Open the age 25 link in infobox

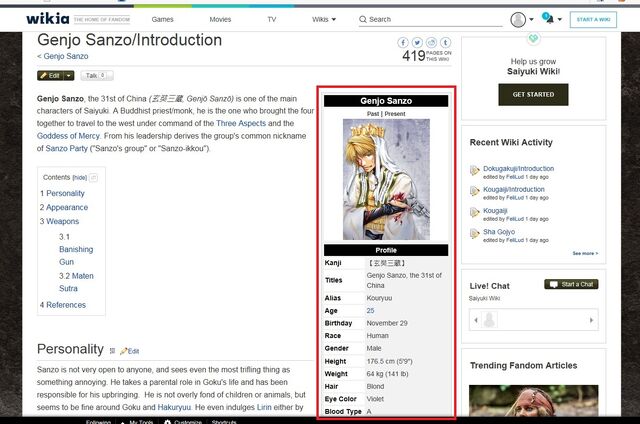coord(370,311)
